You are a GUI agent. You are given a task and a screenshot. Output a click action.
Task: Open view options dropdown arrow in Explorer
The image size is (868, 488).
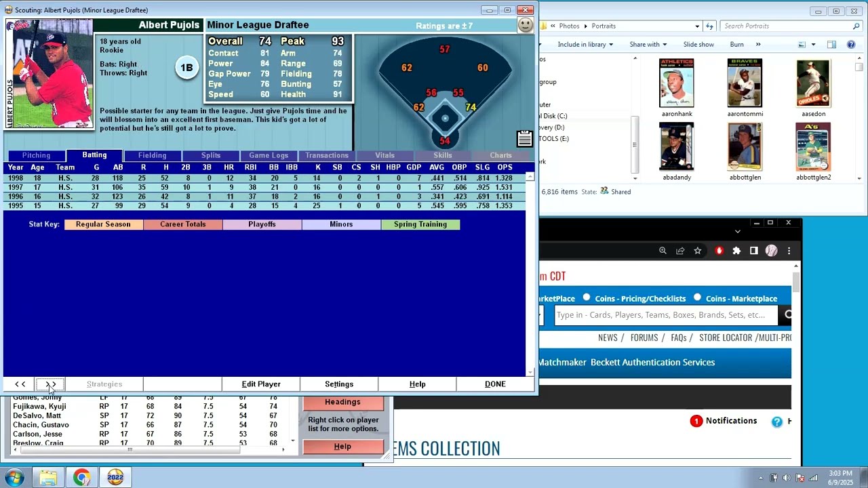[813, 45]
